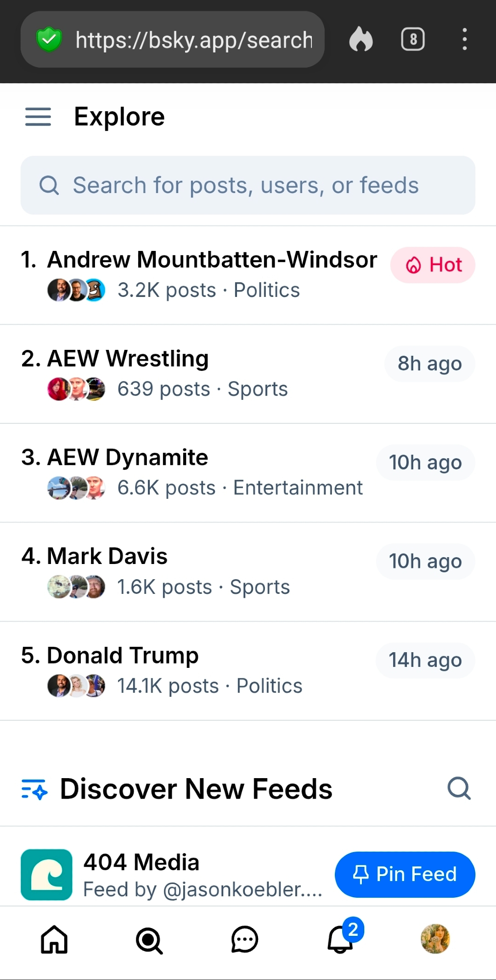Screen dimensions: 496x980
Task: Click the browser URL address bar
Action: [193, 40]
